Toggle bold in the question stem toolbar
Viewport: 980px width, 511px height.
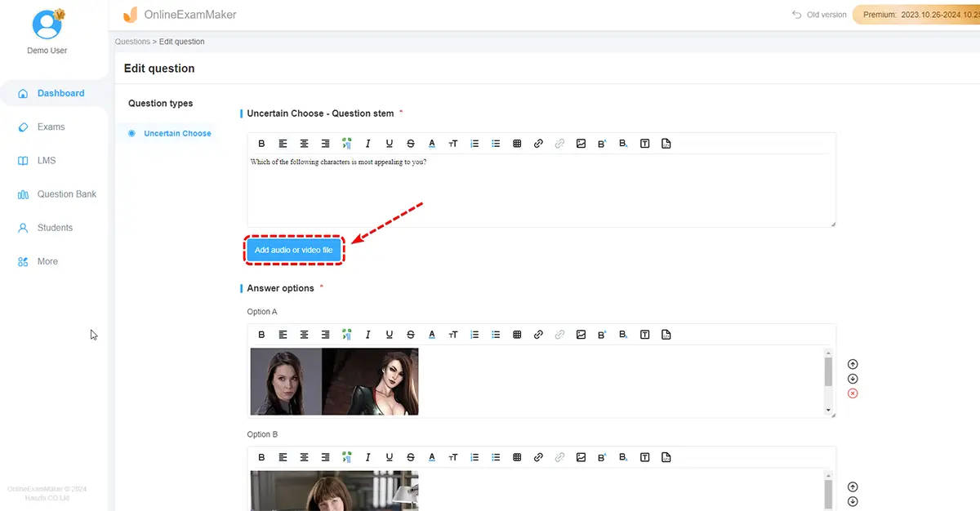262,144
